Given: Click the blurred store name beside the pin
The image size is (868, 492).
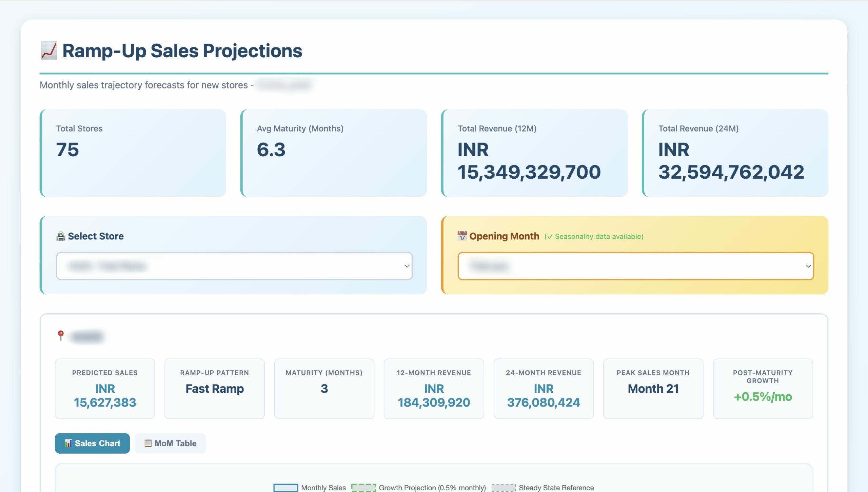Looking at the screenshot, I should coord(86,336).
